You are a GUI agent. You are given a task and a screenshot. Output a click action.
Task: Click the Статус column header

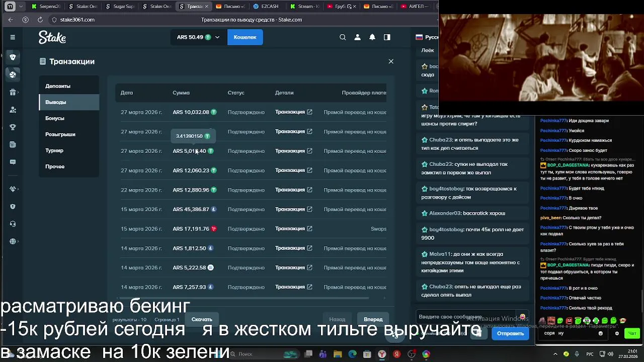[236, 93]
